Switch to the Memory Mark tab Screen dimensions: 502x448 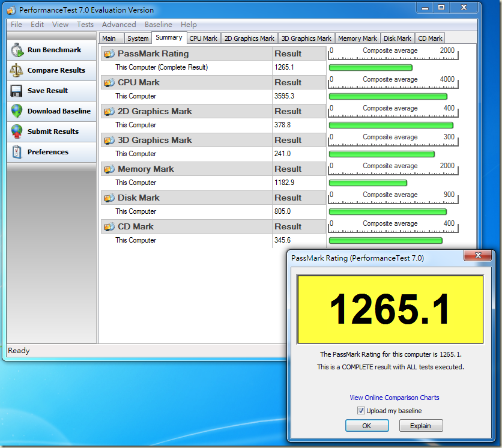(x=358, y=38)
